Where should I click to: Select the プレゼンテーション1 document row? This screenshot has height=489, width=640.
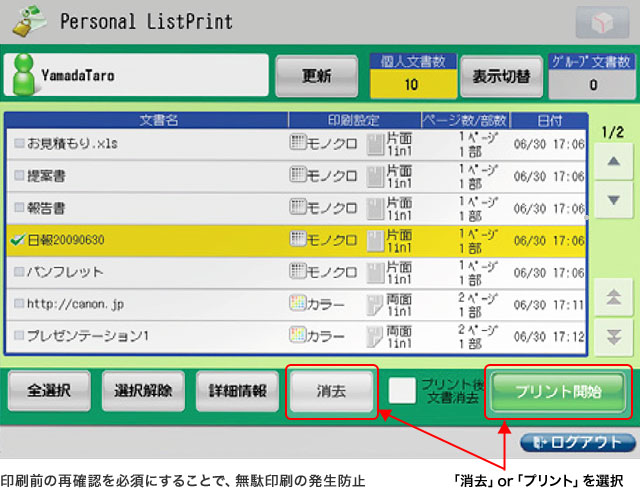click(150, 334)
